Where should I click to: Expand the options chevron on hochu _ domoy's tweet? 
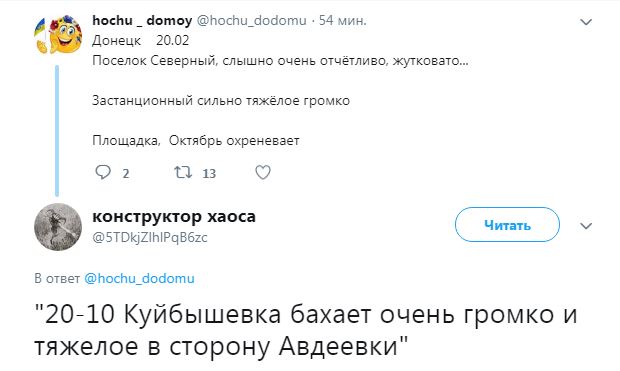[586, 22]
